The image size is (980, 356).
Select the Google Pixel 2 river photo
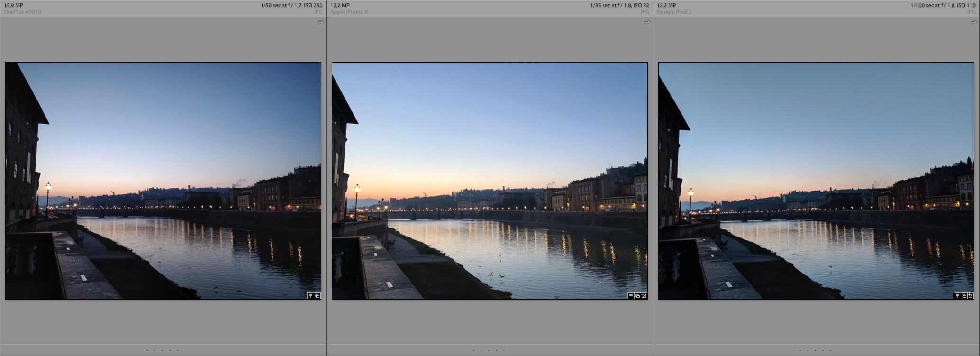(816, 181)
